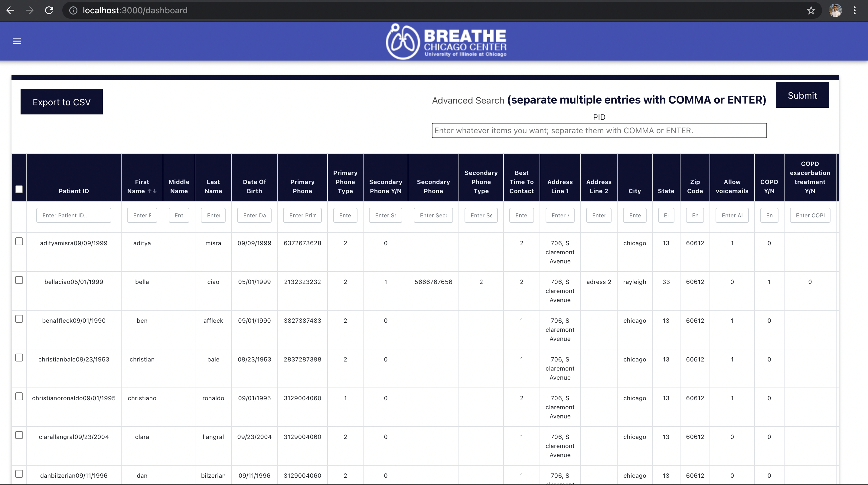Check the select-all checkbox in table header
868x485 pixels.
pyautogui.click(x=19, y=189)
